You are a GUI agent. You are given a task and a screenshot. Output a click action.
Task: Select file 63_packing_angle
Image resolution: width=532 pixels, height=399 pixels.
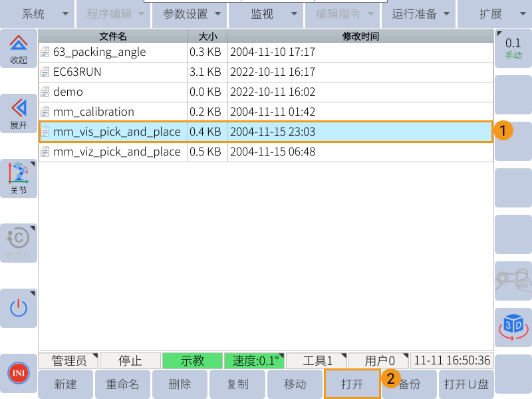click(x=266, y=53)
